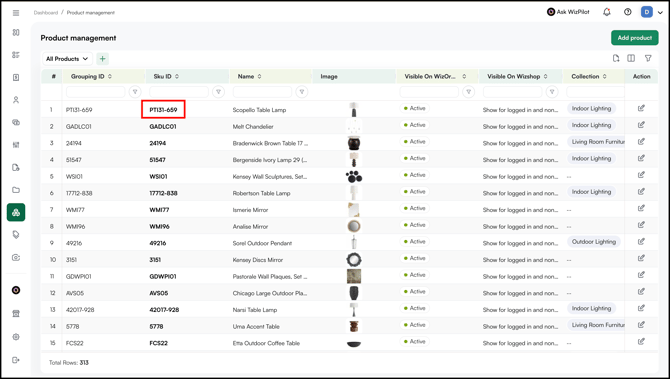Edit the Narsi Table Lamp row
Viewport: 670px width, 379px height.
[x=641, y=308]
